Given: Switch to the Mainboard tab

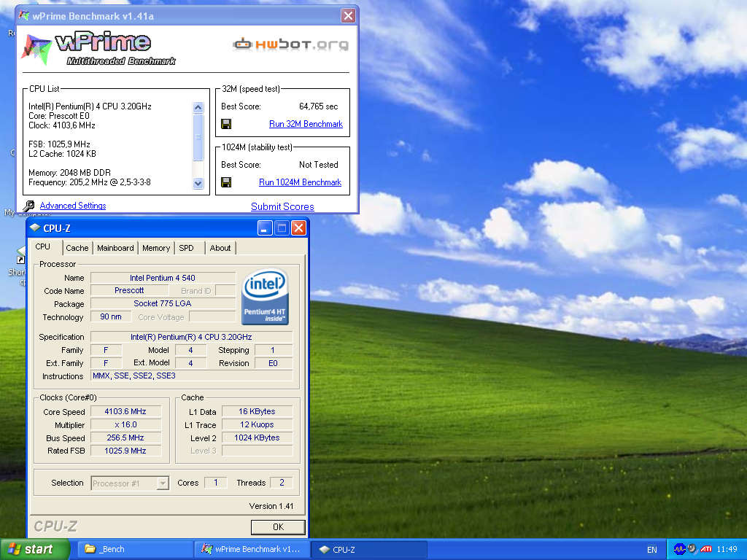Looking at the screenshot, I should coord(115,248).
